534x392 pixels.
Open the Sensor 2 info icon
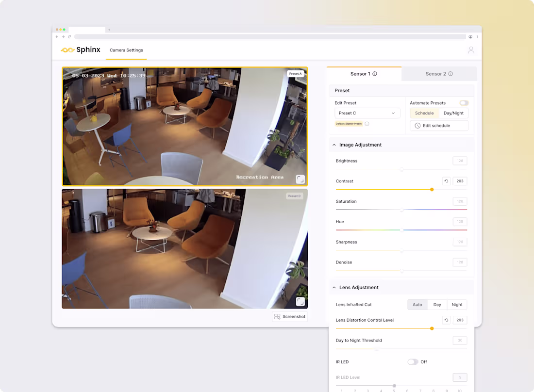[451, 74]
